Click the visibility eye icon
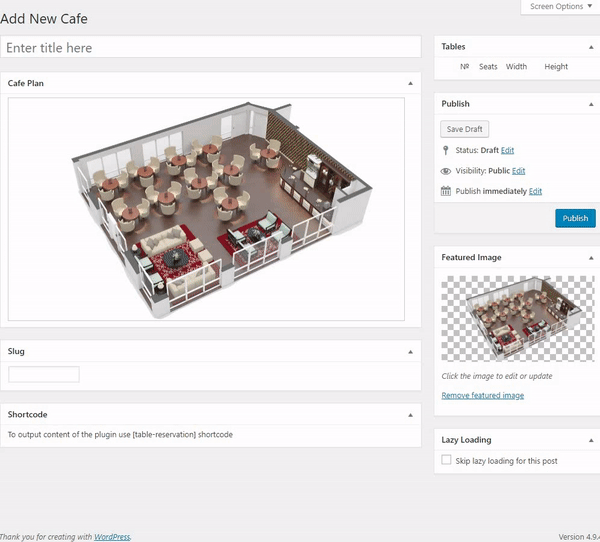The width and height of the screenshot is (600, 542). tap(445, 171)
